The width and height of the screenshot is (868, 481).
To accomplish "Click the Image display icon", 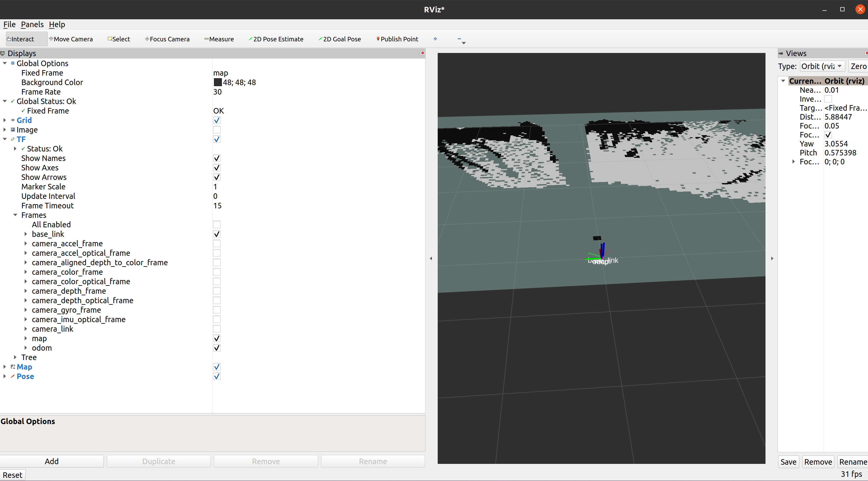I will pyautogui.click(x=13, y=129).
